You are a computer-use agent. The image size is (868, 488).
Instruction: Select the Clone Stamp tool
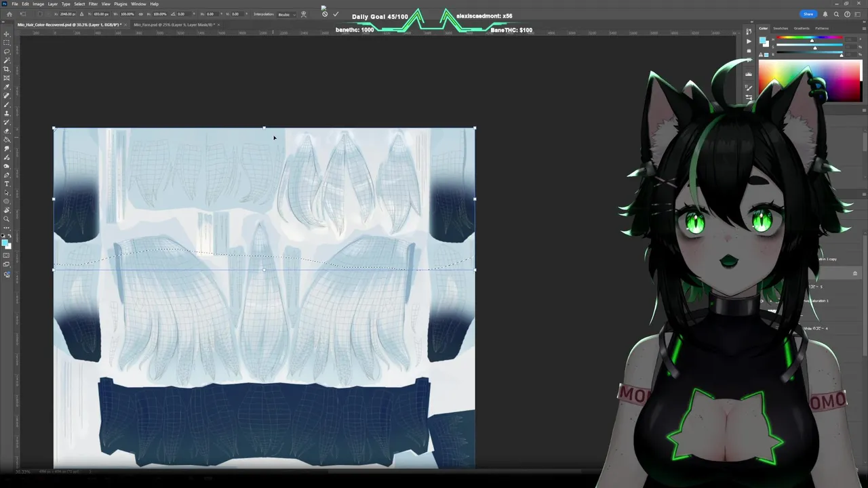7,113
